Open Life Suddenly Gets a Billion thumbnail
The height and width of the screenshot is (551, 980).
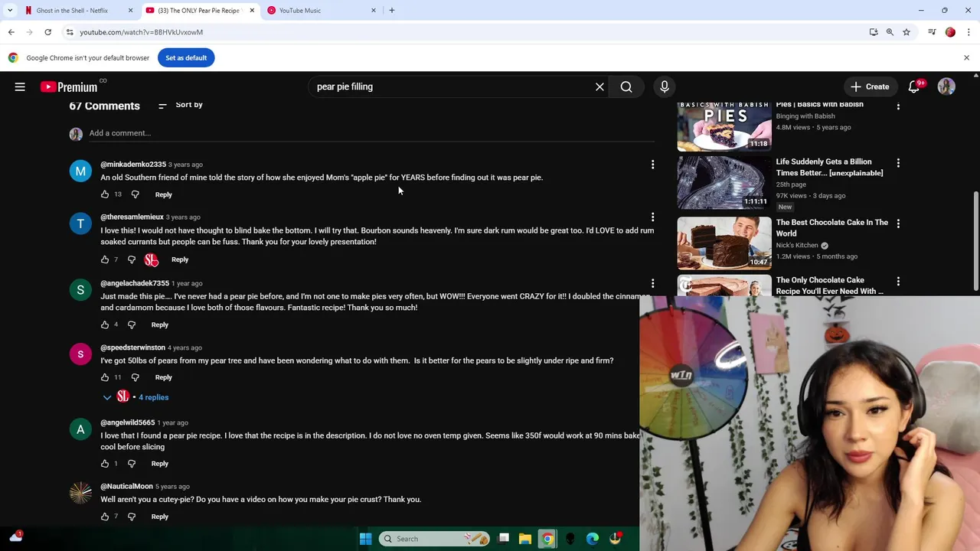point(724,183)
